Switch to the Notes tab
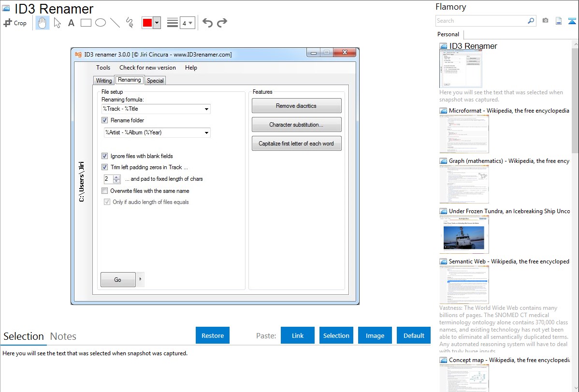 63,336
